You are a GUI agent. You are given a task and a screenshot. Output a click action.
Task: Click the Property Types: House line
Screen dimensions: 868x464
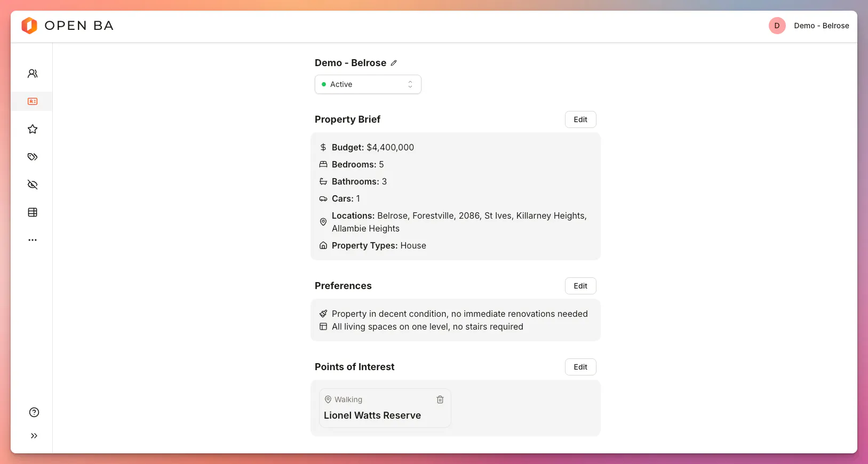point(379,245)
